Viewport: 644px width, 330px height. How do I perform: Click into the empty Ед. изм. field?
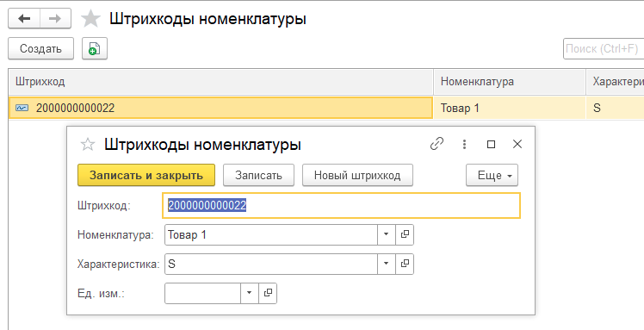[x=202, y=294]
